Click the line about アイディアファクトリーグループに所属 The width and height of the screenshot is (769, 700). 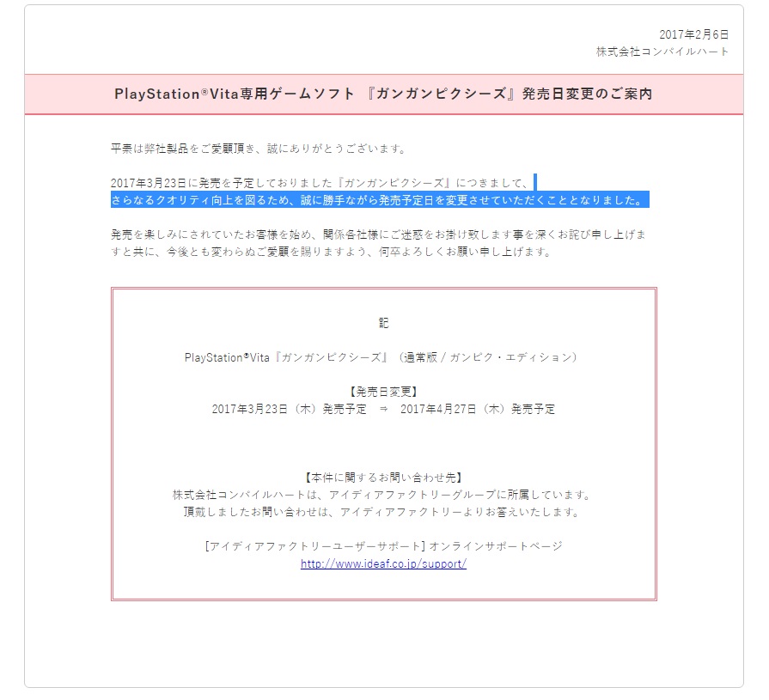[382, 495]
